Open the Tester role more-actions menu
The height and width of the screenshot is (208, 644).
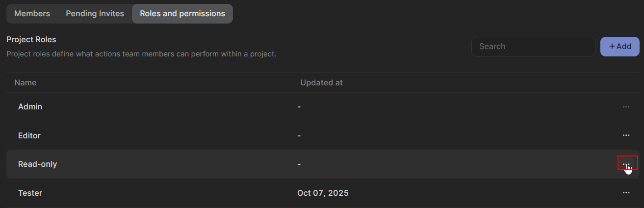pos(626,193)
